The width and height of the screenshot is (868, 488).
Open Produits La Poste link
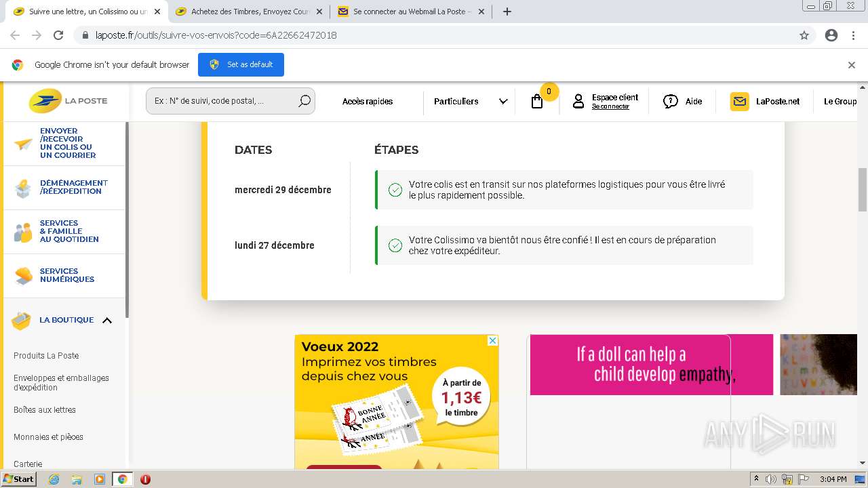(x=46, y=356)
